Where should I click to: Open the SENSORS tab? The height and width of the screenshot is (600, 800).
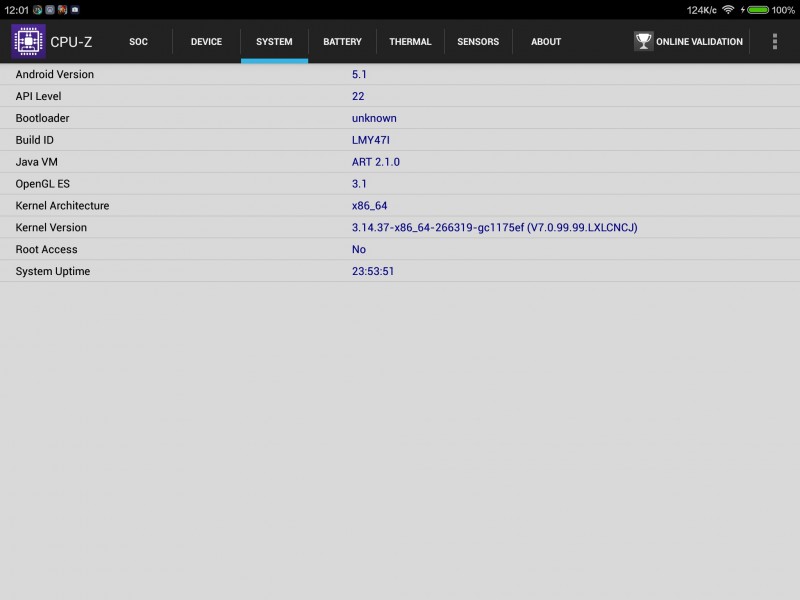(478, 42)
